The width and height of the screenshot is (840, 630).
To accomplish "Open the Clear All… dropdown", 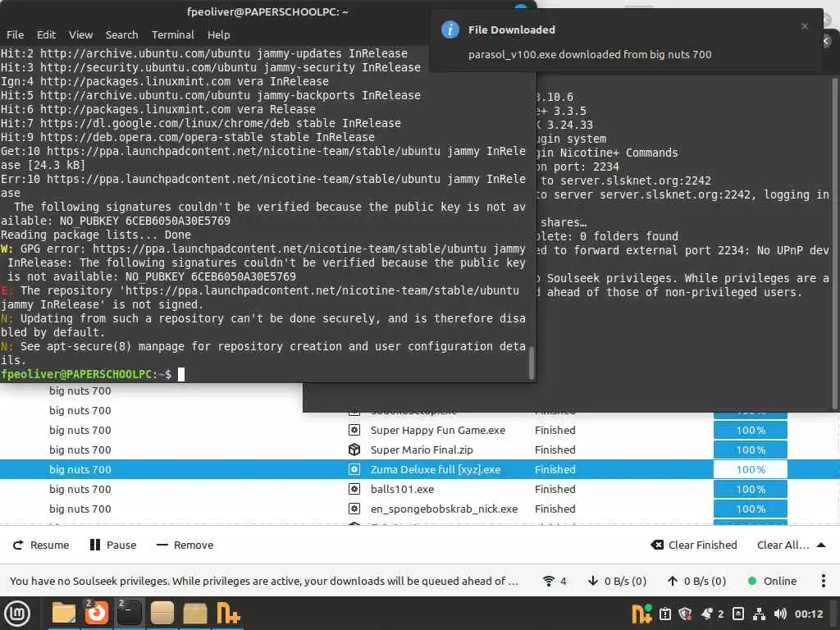I will click(x=783, y=545).
